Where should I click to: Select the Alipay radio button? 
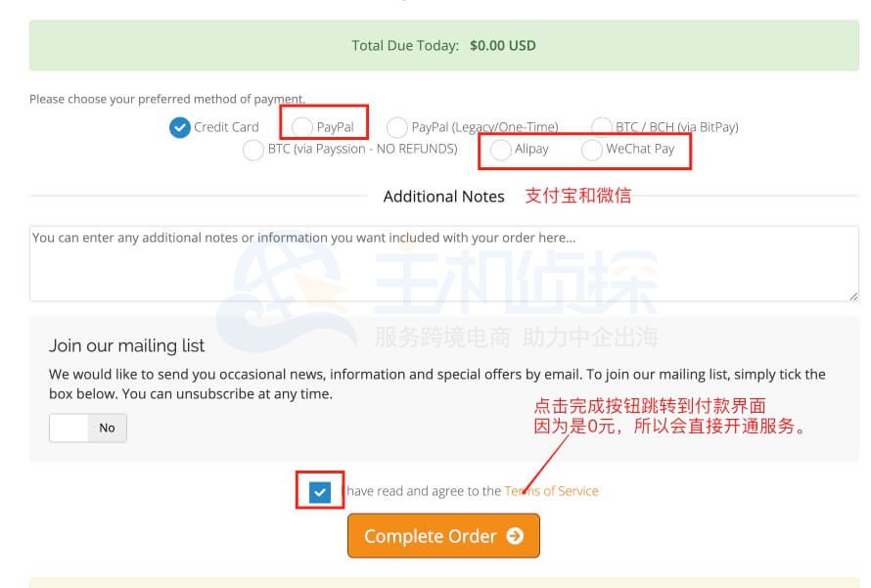tap(500, 150)
